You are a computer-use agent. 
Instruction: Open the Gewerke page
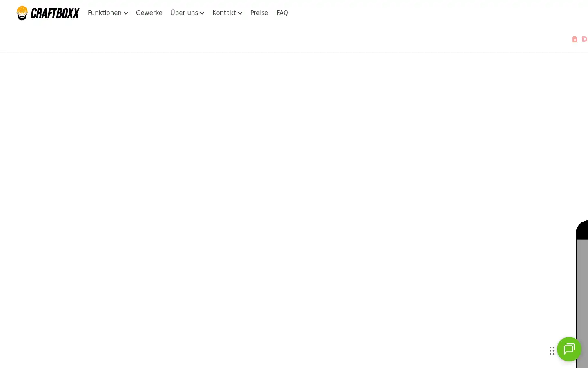point(149,13)
